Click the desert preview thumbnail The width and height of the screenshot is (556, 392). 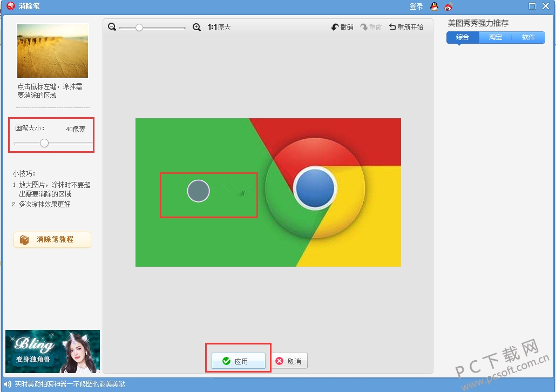(x=52, y=51)
